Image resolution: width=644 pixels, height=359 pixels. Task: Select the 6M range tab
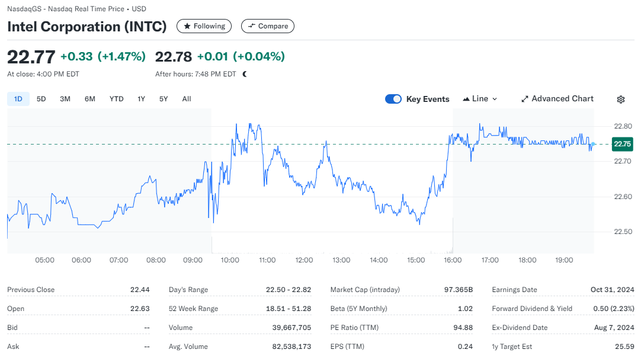[x=90, y=99]
